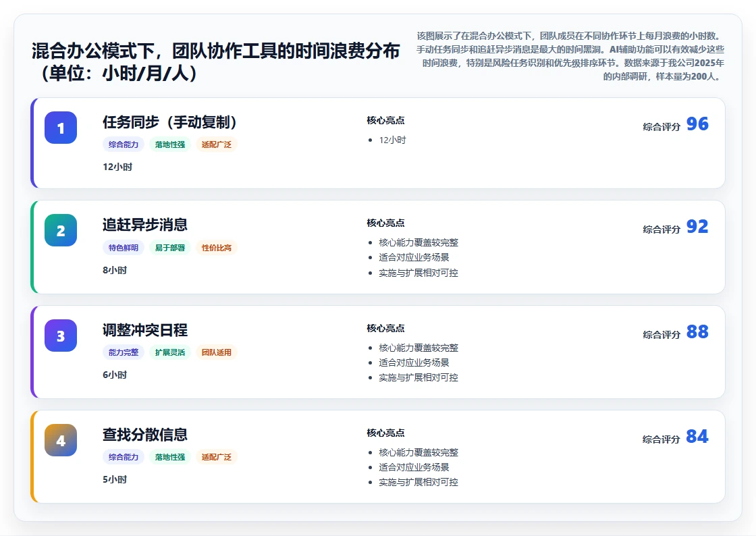Click the rank 3 number badge
756x536 pixels.
pyautogui.click(x=61, y=336)
